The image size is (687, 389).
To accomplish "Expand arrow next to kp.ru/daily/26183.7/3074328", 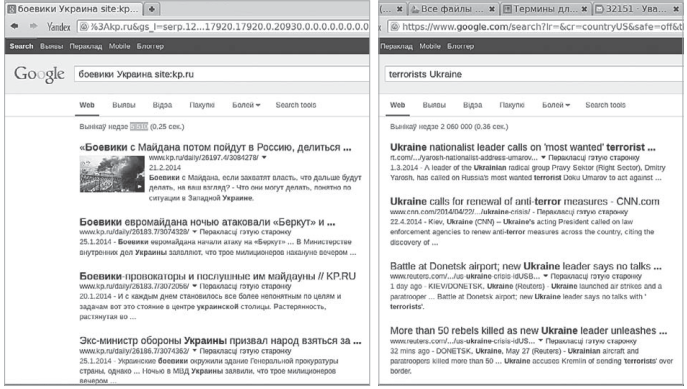I will (x=195, y=232).
